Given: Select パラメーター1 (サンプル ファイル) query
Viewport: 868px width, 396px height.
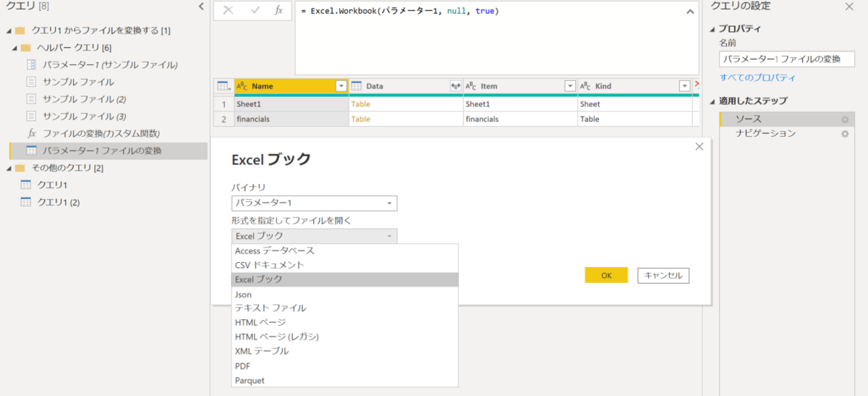Looking at the screenshot, I should [110, 64].
